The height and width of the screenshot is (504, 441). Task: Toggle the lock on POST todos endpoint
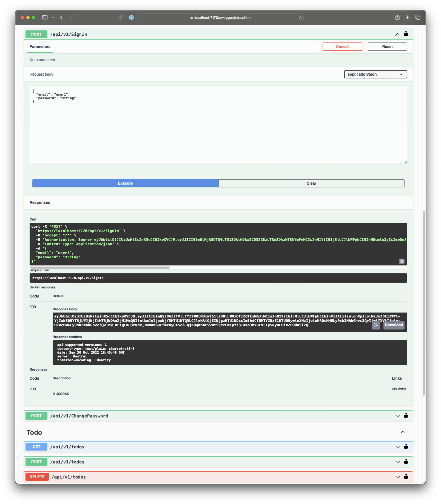[406, 462]
